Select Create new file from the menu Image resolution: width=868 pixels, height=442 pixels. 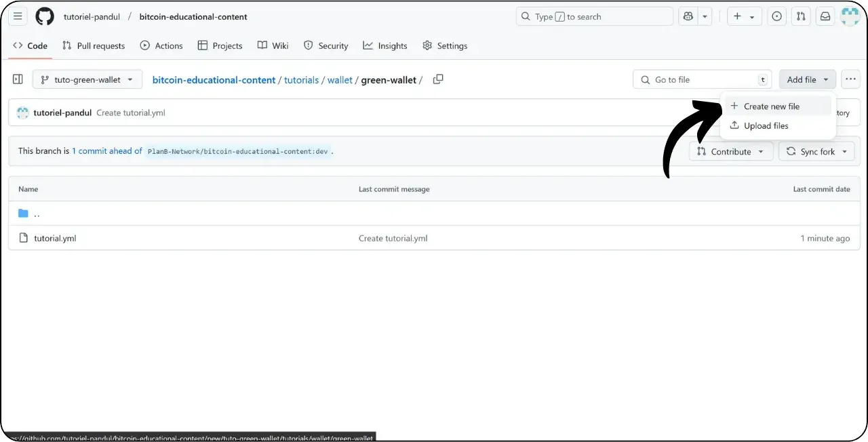772,106
